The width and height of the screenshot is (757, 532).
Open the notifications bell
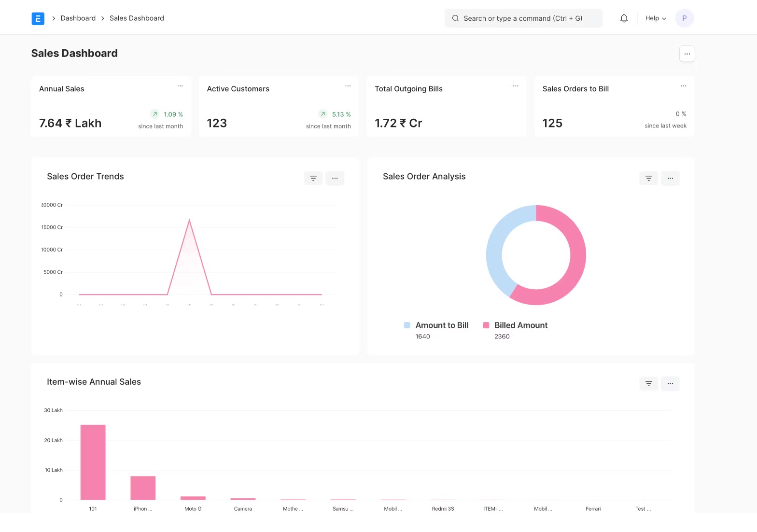(x=624, y=18)
